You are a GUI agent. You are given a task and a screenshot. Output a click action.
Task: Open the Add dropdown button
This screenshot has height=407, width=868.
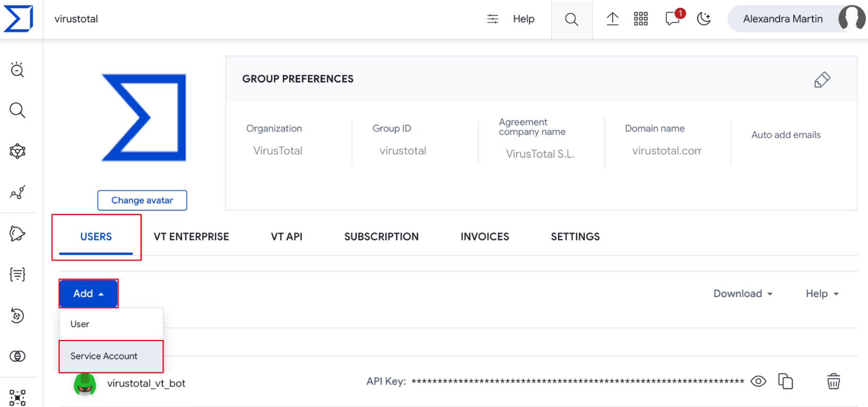88,293
